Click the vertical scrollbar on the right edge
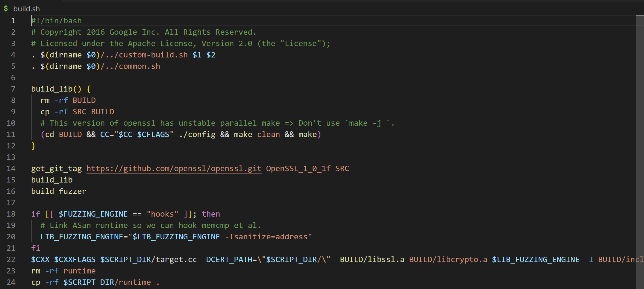The image size is (644, 289). click(x=640, y=150)
